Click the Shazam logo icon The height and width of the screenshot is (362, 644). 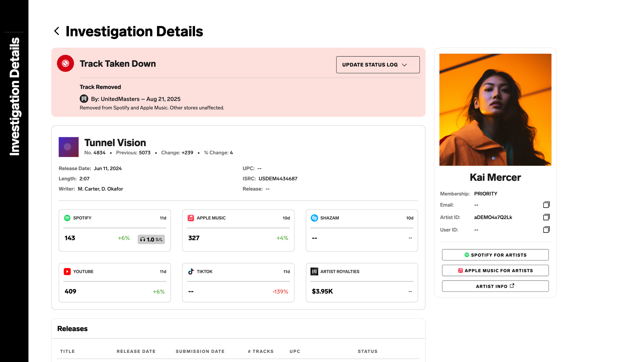click(x=314, y=218)
